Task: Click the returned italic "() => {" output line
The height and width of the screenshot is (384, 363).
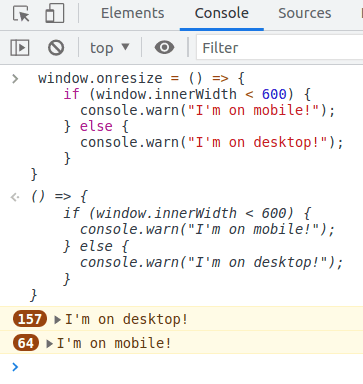Action: (59, 196)
